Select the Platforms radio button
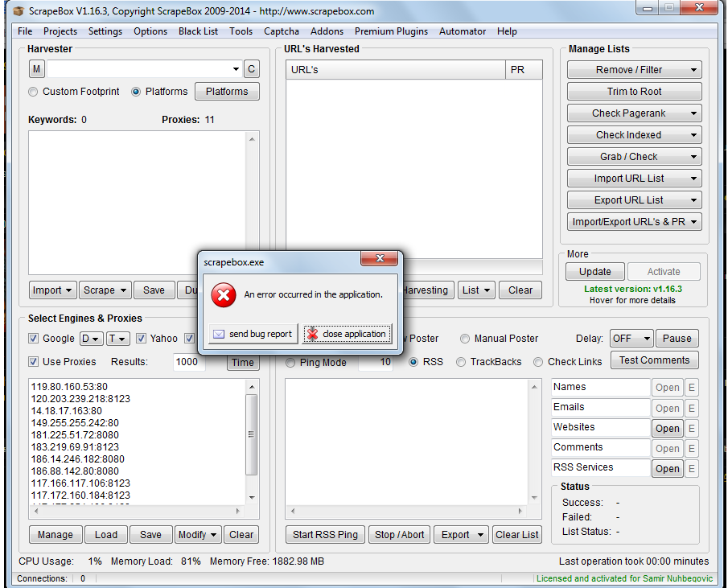Screen dimensions: 728x588 [x=136, y=92]
